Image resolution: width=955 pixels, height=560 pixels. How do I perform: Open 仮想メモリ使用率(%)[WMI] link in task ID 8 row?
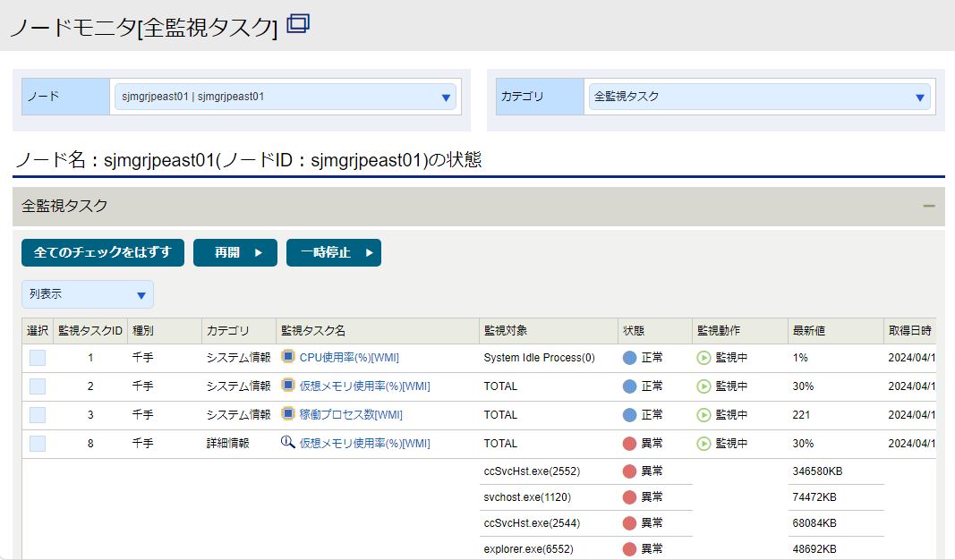coord(365,444)
